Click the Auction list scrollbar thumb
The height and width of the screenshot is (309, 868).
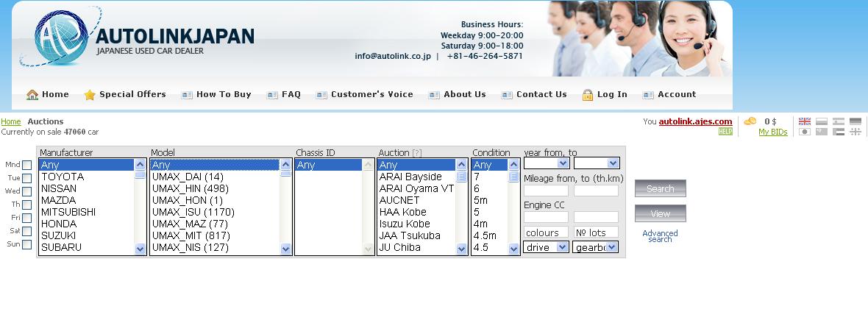[462, 176]
